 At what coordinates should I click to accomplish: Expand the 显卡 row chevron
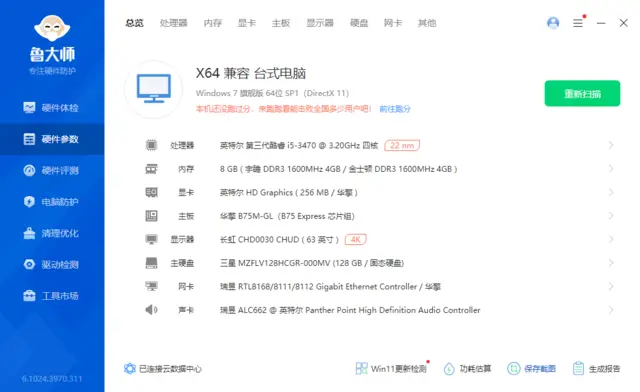click(x=611, y=192)
